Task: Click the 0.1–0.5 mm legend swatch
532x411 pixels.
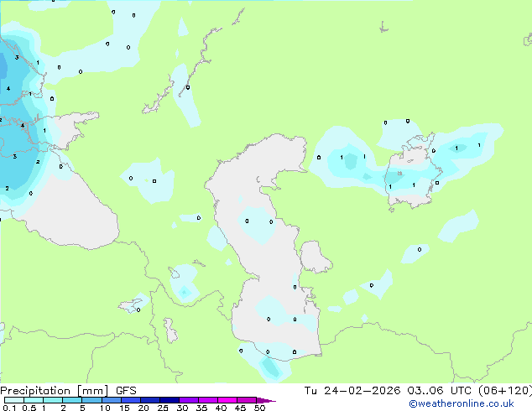Action: (x=14, y=400)
